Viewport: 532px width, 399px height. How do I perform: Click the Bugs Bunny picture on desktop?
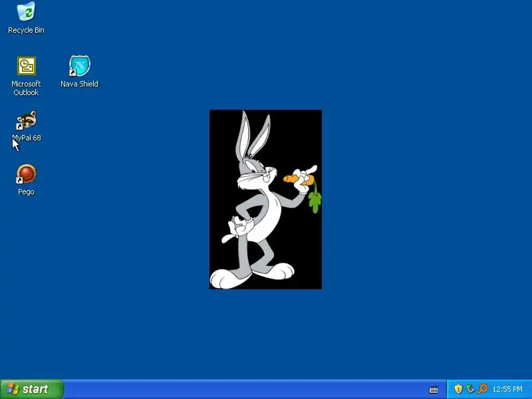coord(265,199)
